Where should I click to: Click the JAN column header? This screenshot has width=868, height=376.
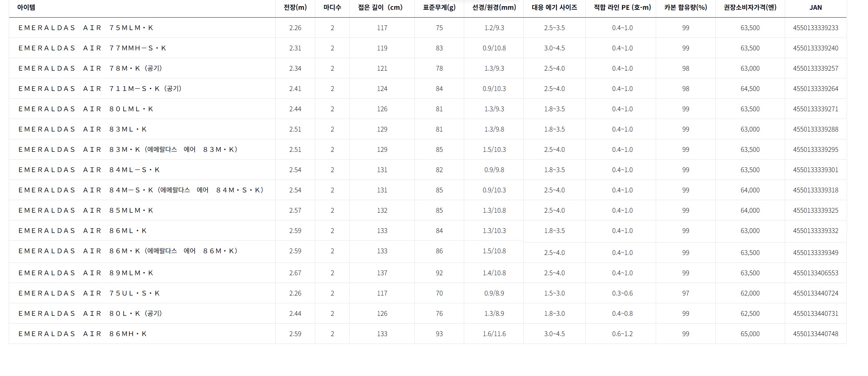tap(816, 7)
